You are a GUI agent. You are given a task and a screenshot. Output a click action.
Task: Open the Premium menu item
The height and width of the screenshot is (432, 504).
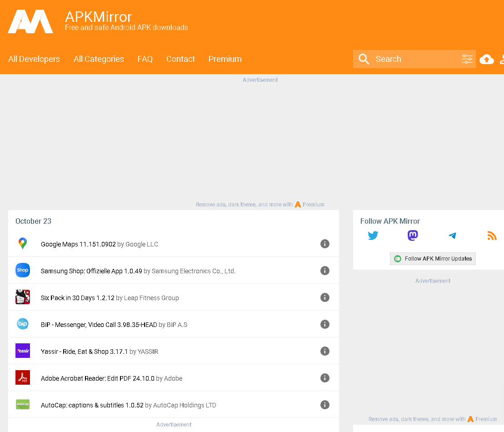(x=225, y=59)
